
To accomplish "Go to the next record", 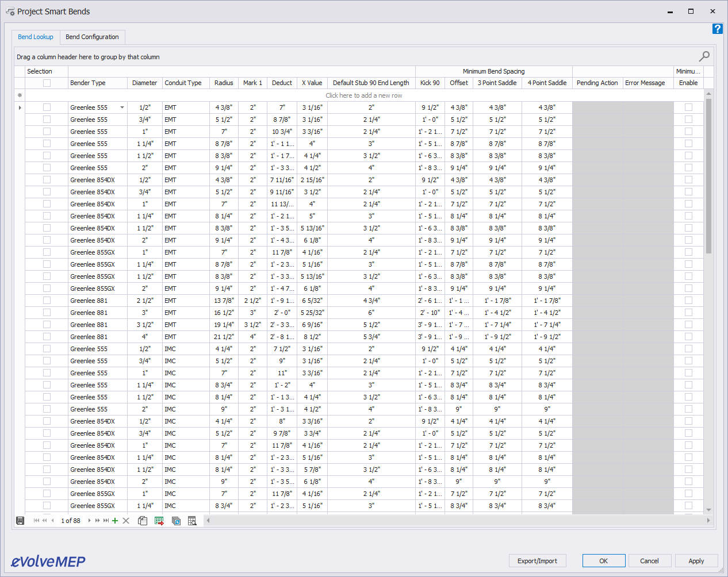I will pos(89,521).
